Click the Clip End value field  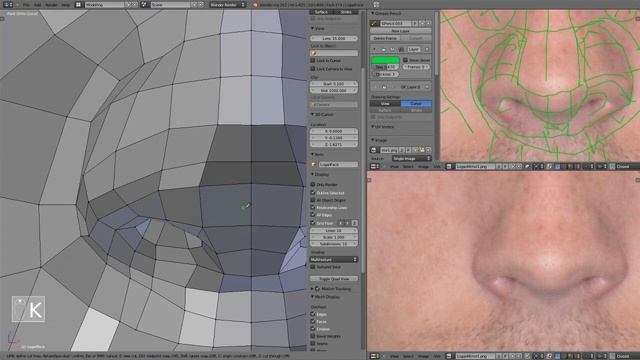pos(334,90)
